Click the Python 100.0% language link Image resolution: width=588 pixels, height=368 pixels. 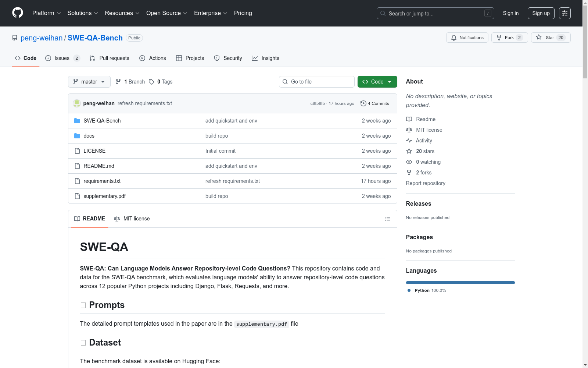(x=427, y=290)
